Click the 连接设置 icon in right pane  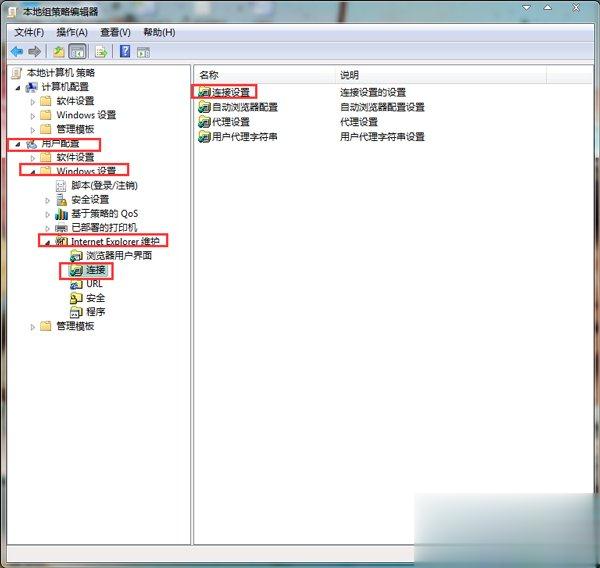tap(204, 92)
